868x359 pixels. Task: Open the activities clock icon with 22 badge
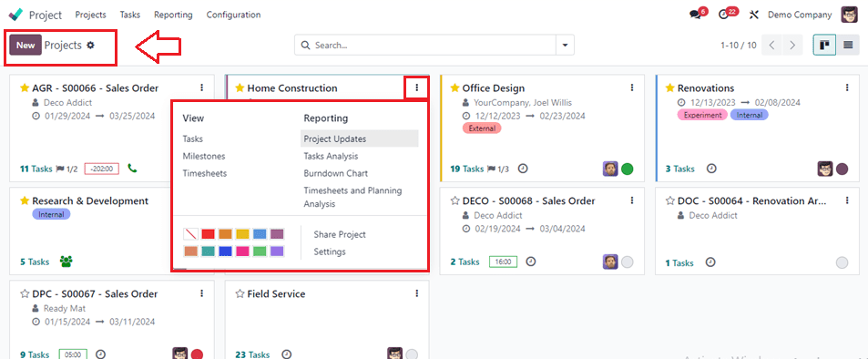coord(723,15)
